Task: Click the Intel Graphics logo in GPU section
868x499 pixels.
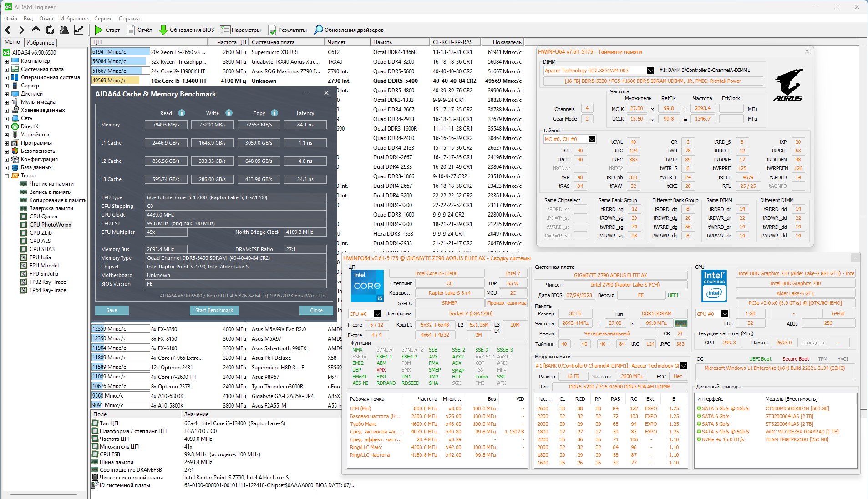Action: [x=714, y=286]
